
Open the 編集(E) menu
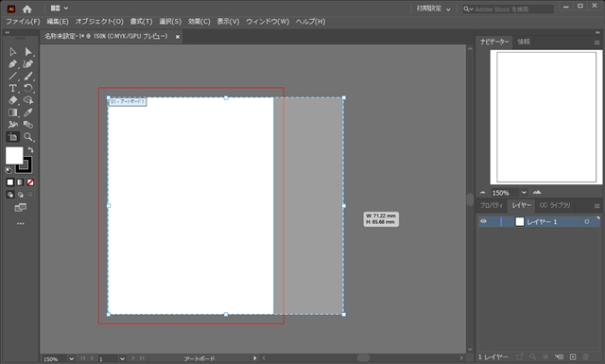click(58, 22)
